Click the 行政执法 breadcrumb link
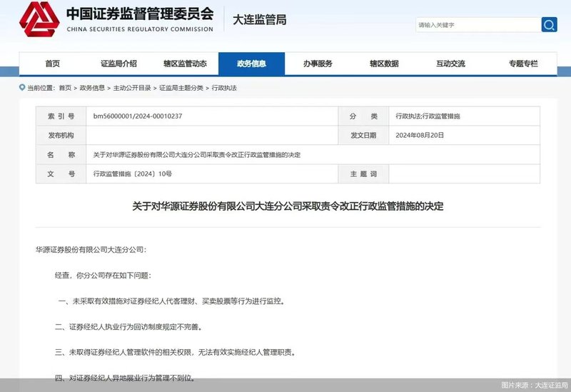Image resolution: width=571 pixels, height=392 pixels. pyautogui.click(x=224, y=88)
